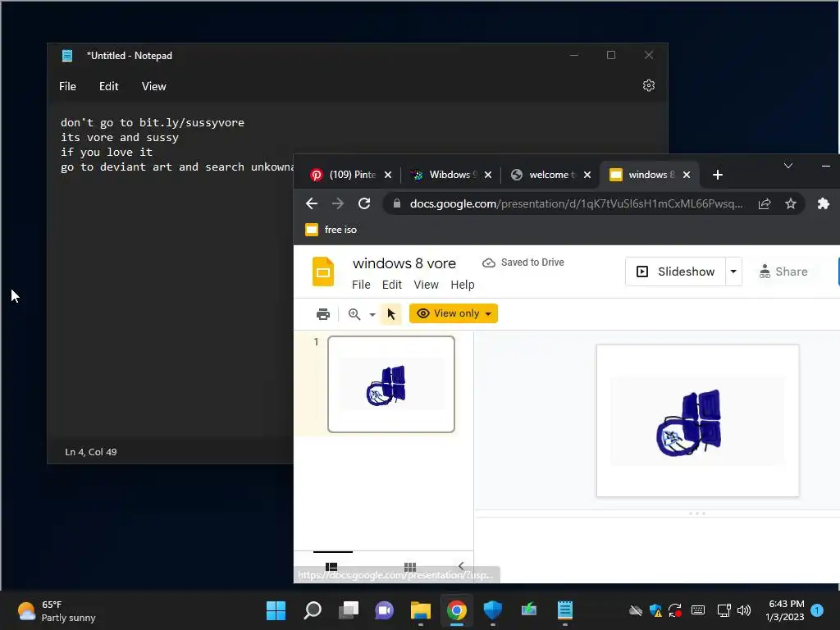The image size is (840, 630).
Task: Share this page icon in address bar
Action: coord(765,203)
